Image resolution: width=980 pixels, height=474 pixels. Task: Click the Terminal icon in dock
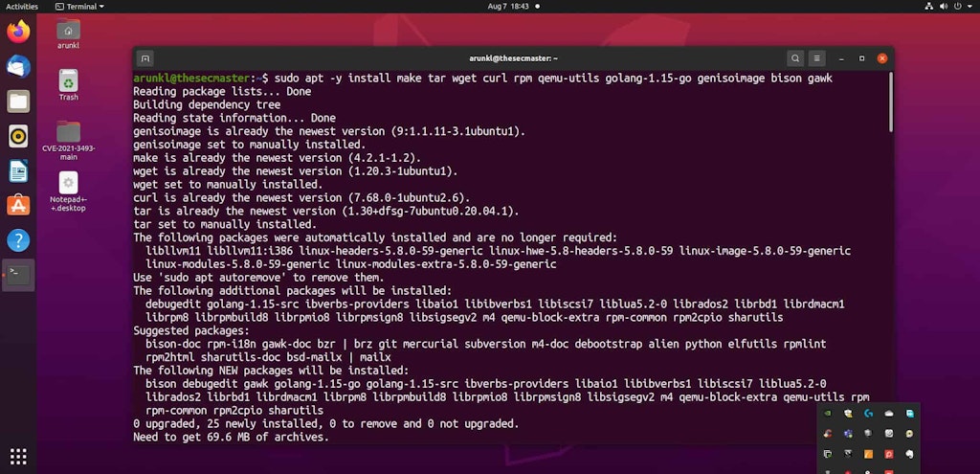coord(18,275)
